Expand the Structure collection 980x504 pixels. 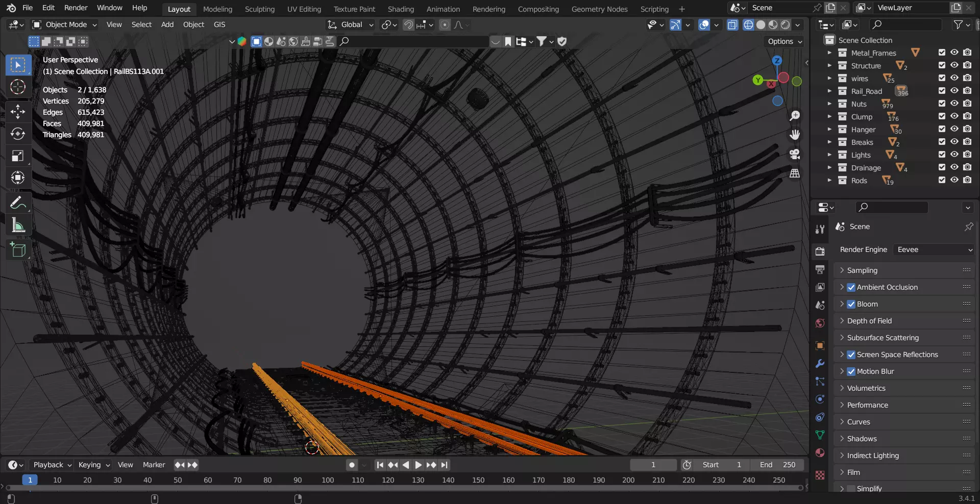coord(829,66)
